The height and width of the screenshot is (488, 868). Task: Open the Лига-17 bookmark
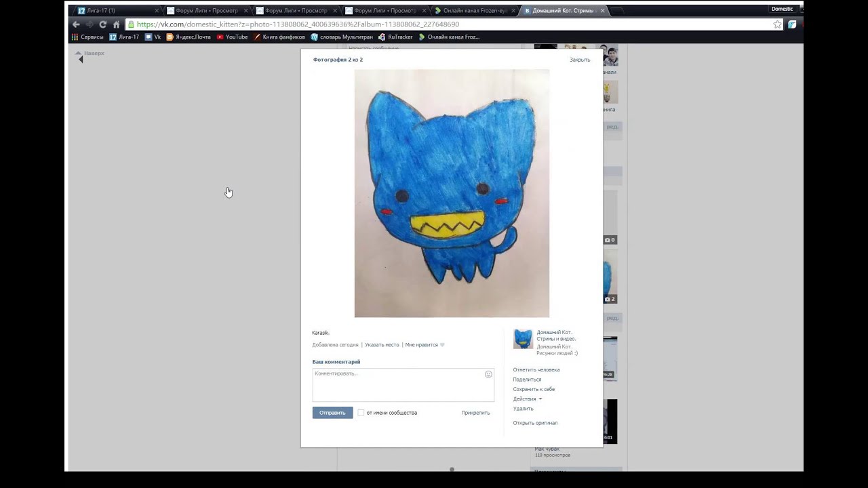[x=124, y=37]
